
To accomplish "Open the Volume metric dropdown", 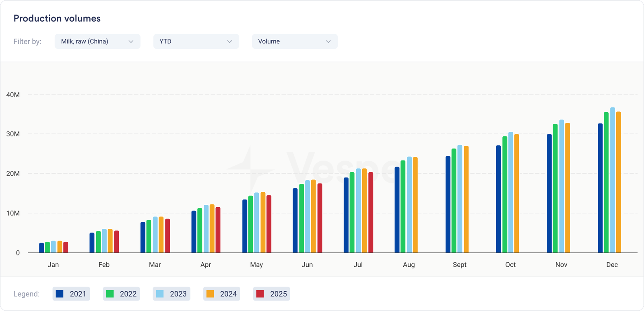I will coord(294,41).
